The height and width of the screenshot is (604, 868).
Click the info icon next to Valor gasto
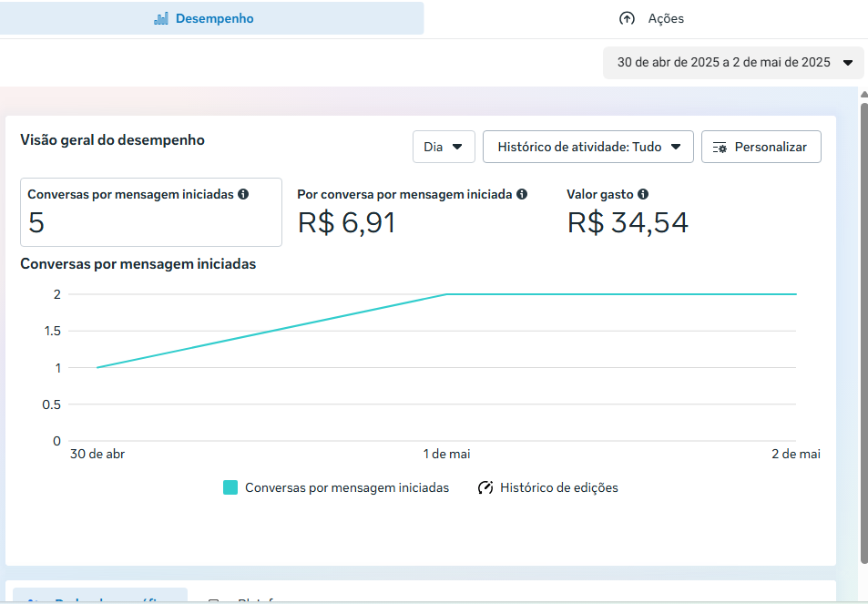pos(643,194)
